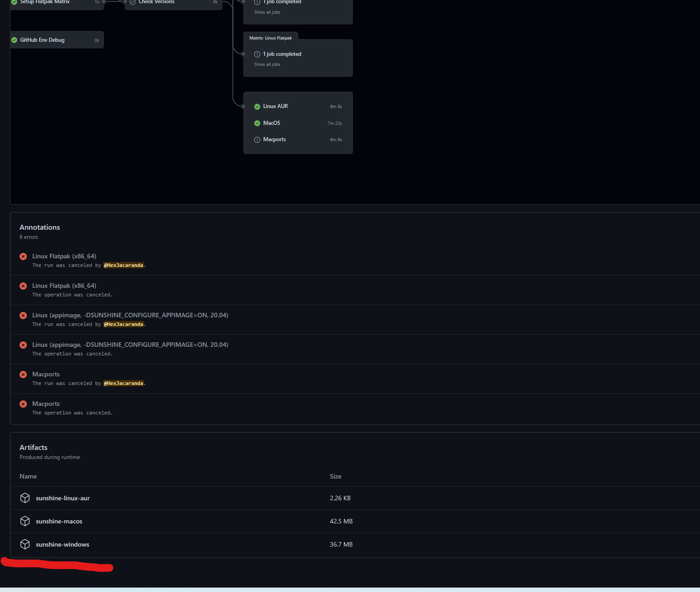
Task: Click green check icon next to Linux AUR
Action: click(257, 107)
